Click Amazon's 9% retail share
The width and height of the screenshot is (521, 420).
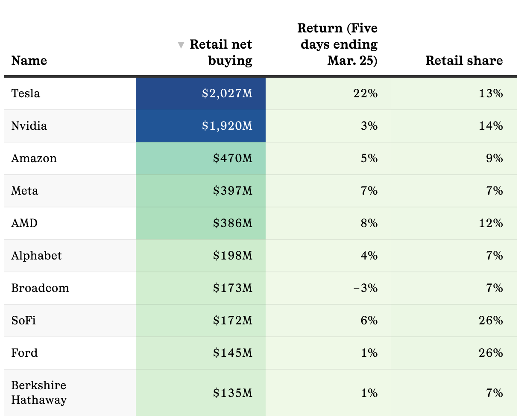coord(495,158)
